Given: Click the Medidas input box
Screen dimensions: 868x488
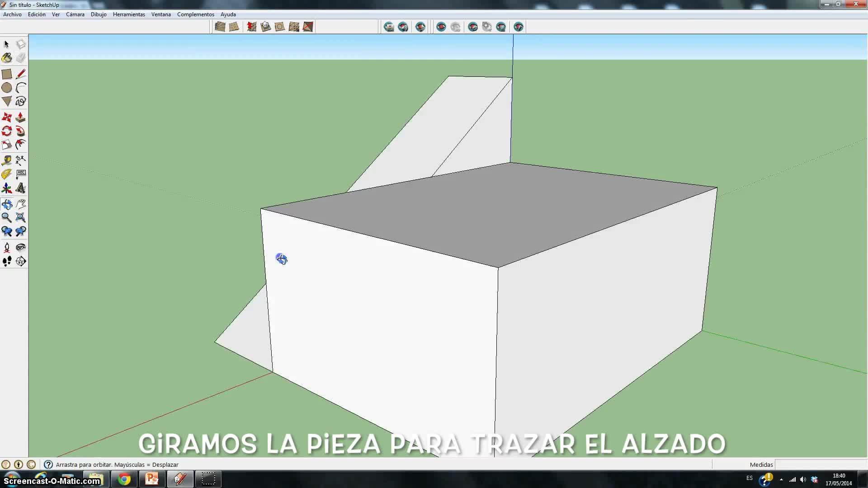Looking at the screenshot, I should pos(820,465).
